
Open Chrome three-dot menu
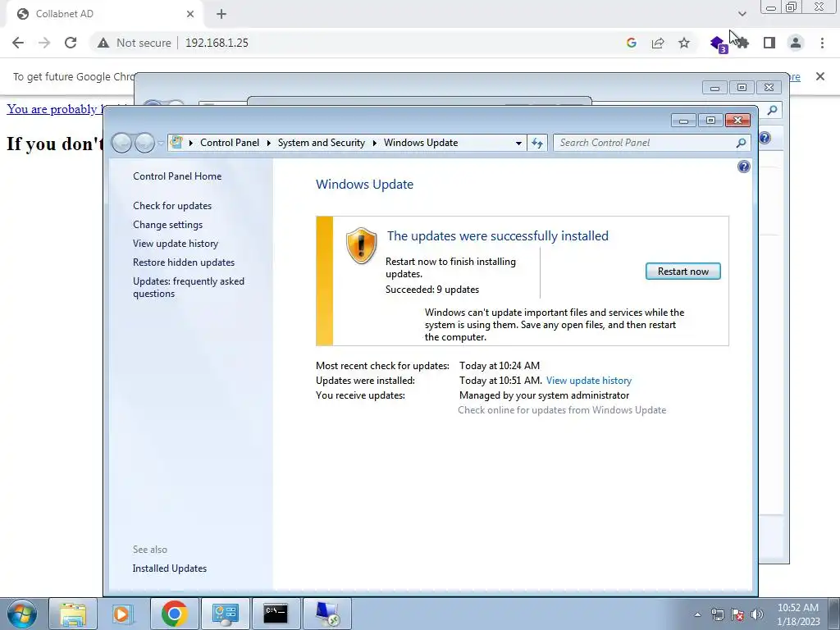(822, 43)
